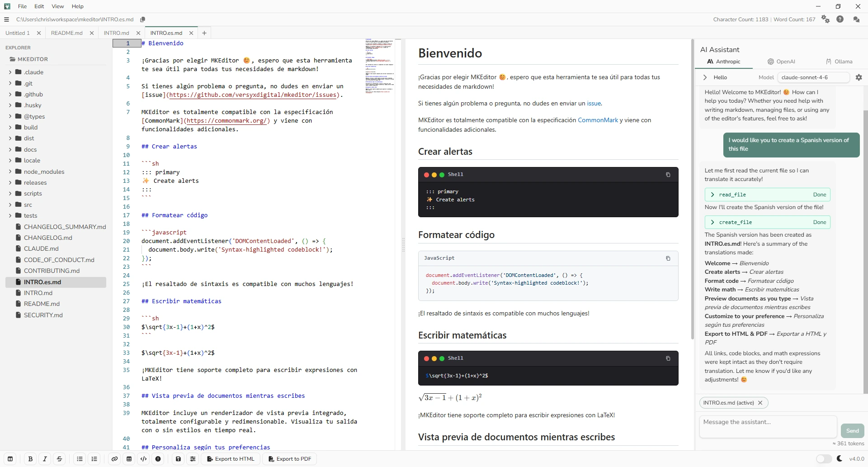
Task: Open the Help menu
Action: pyautogui.click(x=78, y=6)
